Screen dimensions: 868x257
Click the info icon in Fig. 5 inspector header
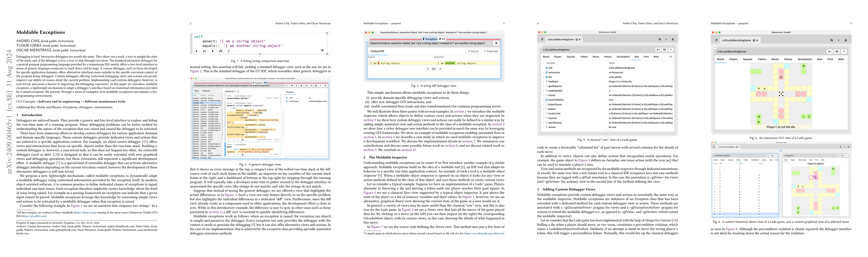pyautogui.click(x=844, y=52)
